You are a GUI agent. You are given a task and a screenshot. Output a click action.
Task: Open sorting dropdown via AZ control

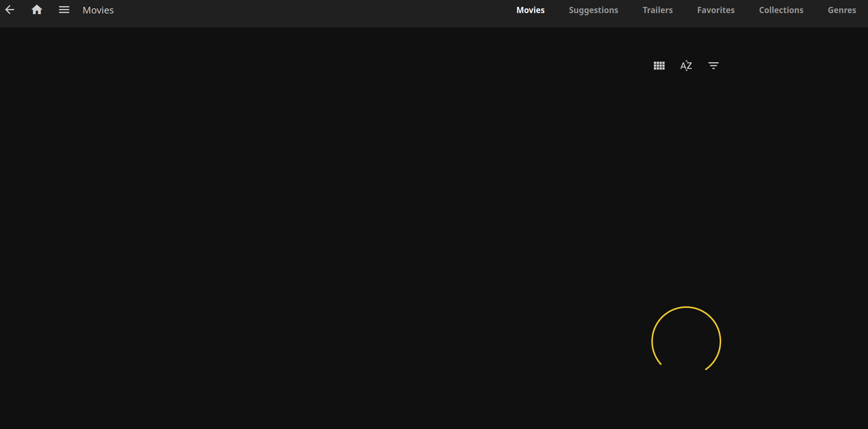tap(686, 65)
